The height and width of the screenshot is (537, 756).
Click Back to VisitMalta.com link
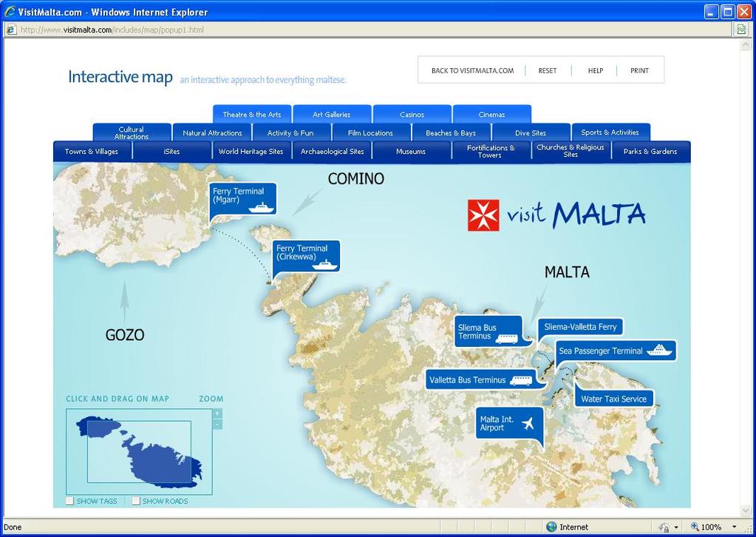472,70
